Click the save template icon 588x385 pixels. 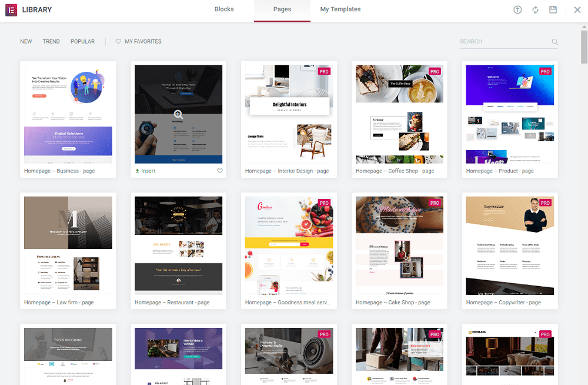click(553, 10)
